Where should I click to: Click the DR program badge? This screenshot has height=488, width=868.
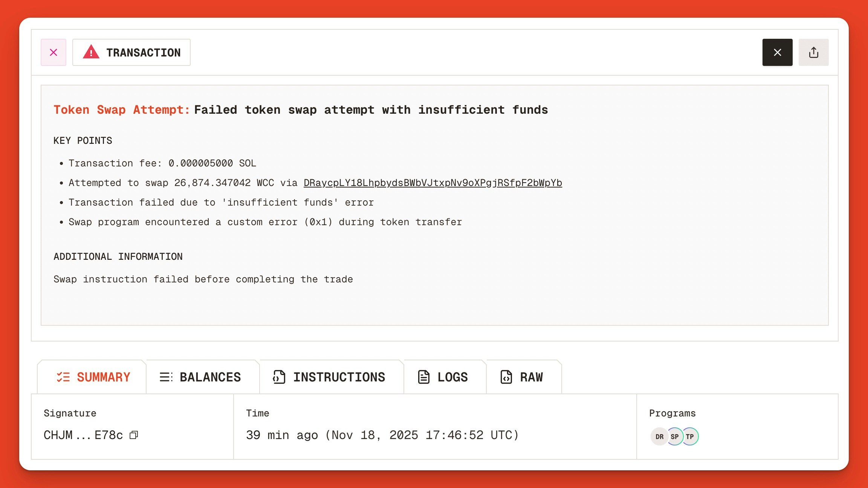[659, 436]
